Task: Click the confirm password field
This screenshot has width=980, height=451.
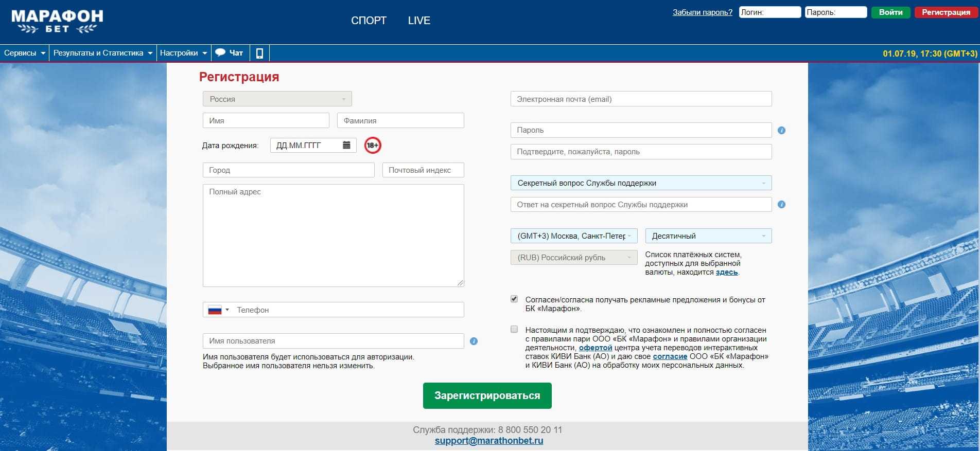Action: (641, 152)
